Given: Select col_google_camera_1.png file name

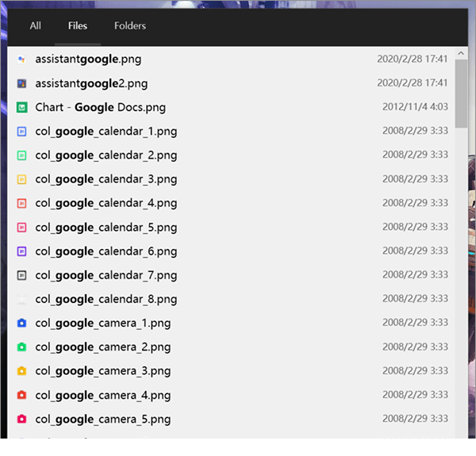Looking at the screenshot, I should click(103, 324).
